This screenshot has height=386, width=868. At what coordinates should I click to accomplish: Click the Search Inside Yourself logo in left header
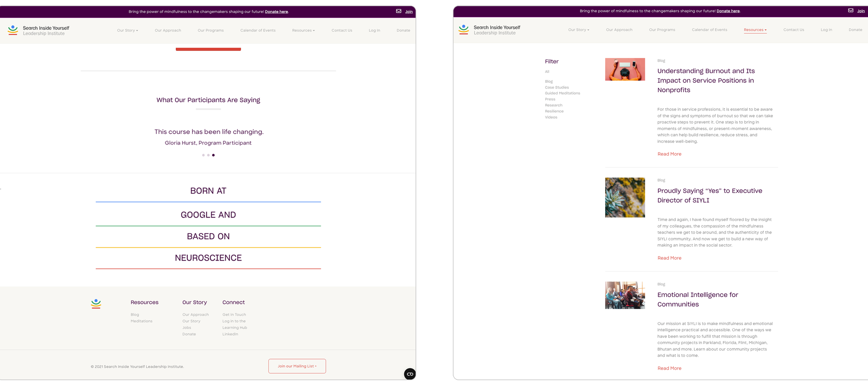[x=38, y=30]
